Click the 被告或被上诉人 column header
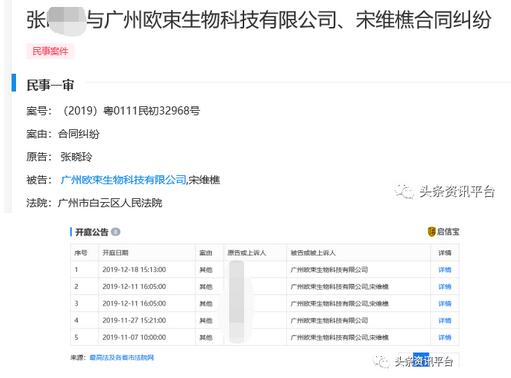 [x=313, y=253]
